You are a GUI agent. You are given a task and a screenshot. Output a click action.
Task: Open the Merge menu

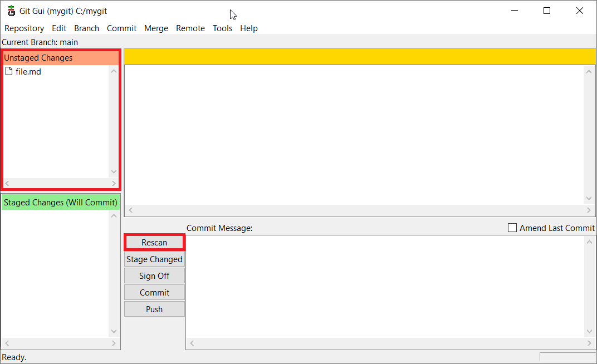[156, 28]
